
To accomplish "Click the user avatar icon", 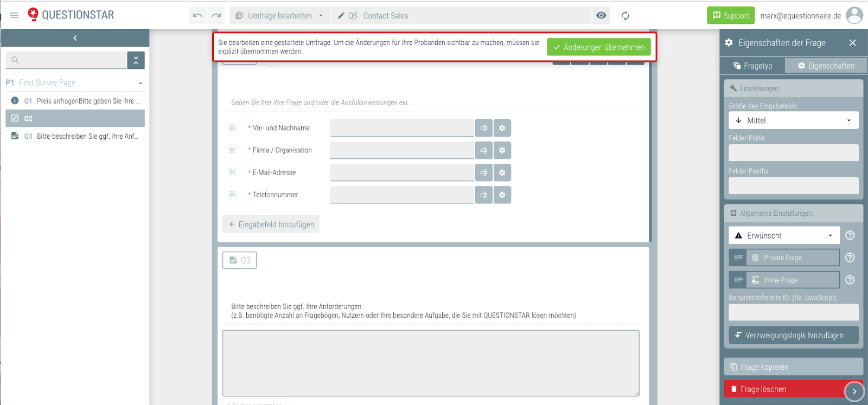I will click(x=854, y=16).
